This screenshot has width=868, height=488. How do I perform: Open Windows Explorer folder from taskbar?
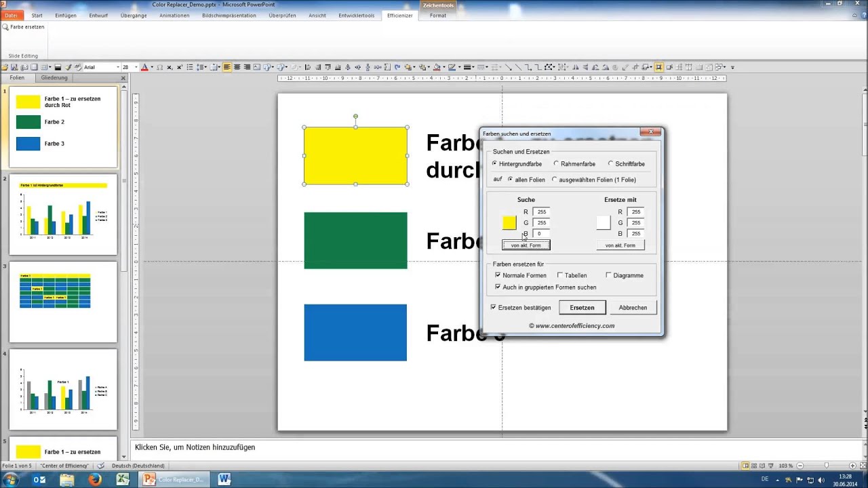click(x=66, y=479)
